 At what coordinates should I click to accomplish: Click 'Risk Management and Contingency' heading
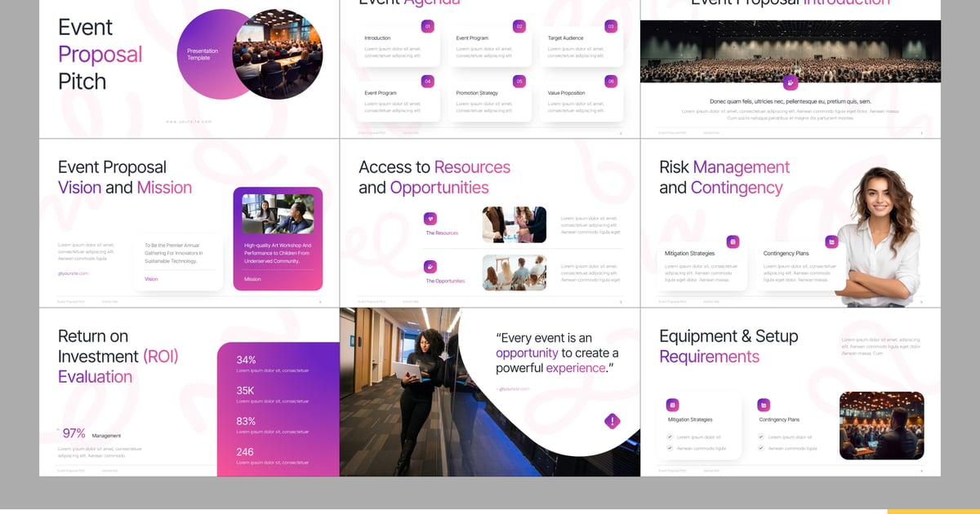tap(724, 177)
